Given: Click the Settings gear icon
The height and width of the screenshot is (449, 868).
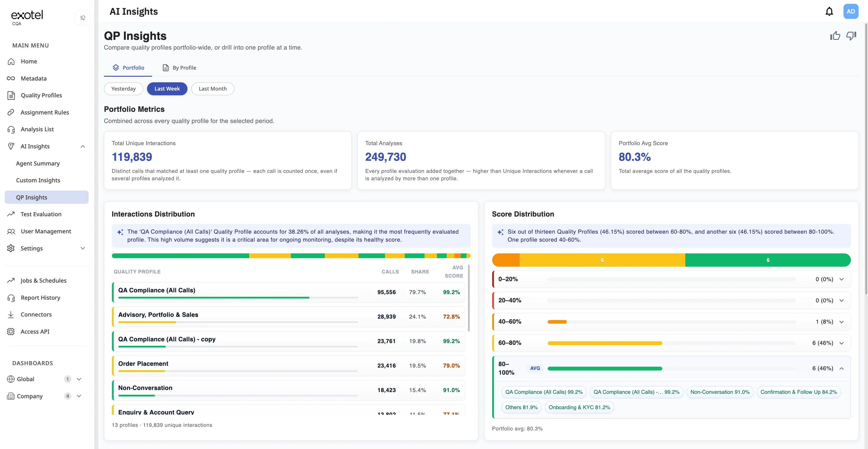Looking at the screenshot, I should 11,248.
